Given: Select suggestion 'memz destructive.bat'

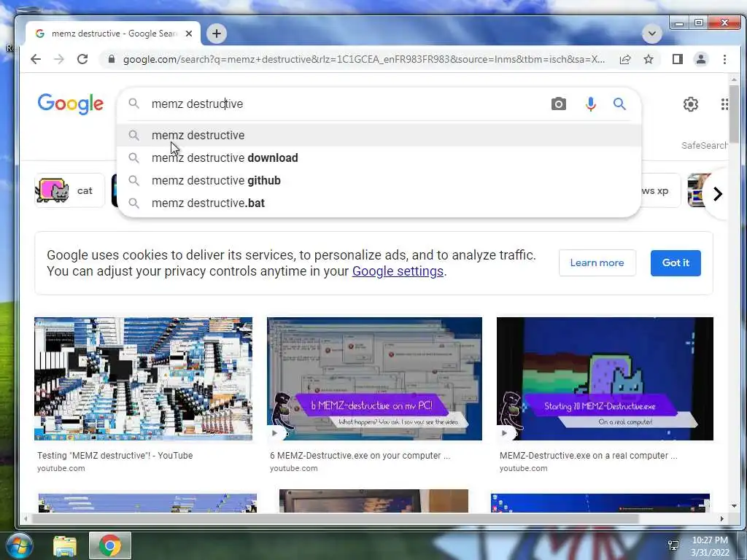Looking at the screenshot, I should tap(379, 203).
